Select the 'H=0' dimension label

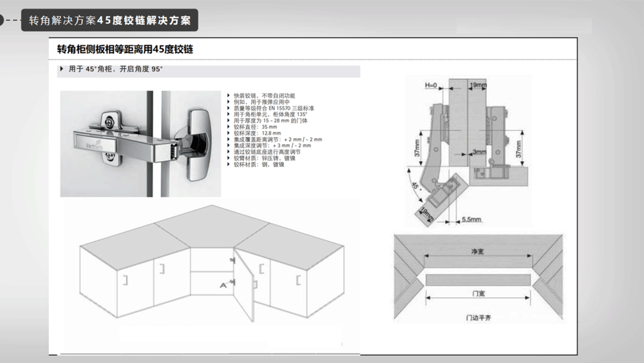pyautogui.click(x=431, y=85)
